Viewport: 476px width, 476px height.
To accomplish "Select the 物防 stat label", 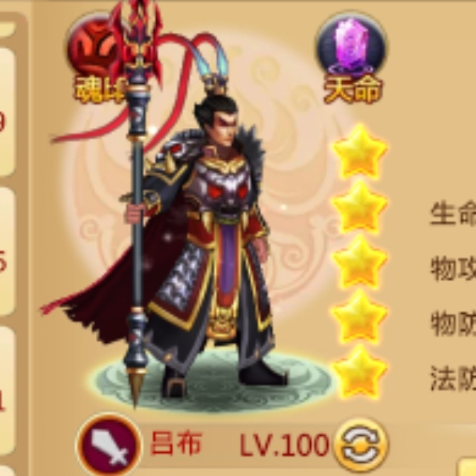I will [x=453, y=324].
